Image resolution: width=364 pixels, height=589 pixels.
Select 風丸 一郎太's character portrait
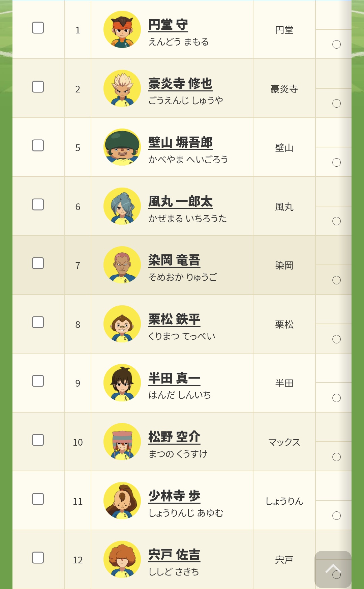tap(122, 206)
